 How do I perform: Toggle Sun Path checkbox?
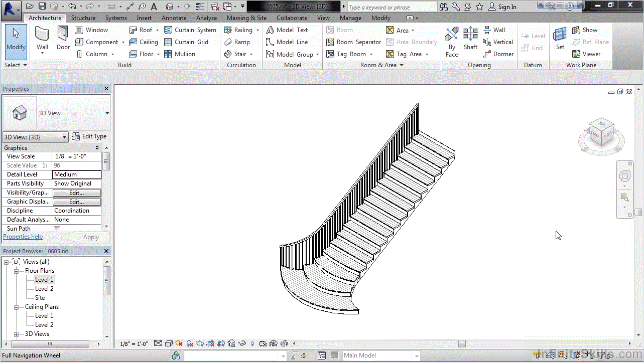(57, 229)
